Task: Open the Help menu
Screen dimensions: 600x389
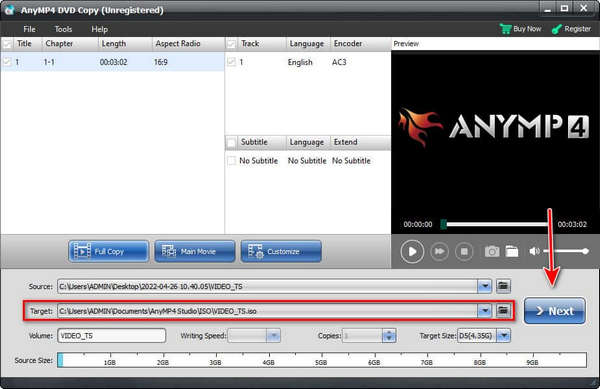Action: pos(99,29)
